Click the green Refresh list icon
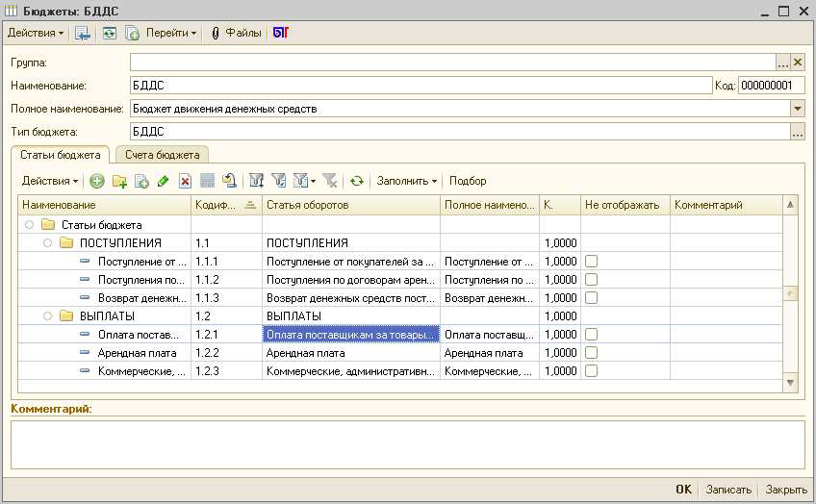 357,181
